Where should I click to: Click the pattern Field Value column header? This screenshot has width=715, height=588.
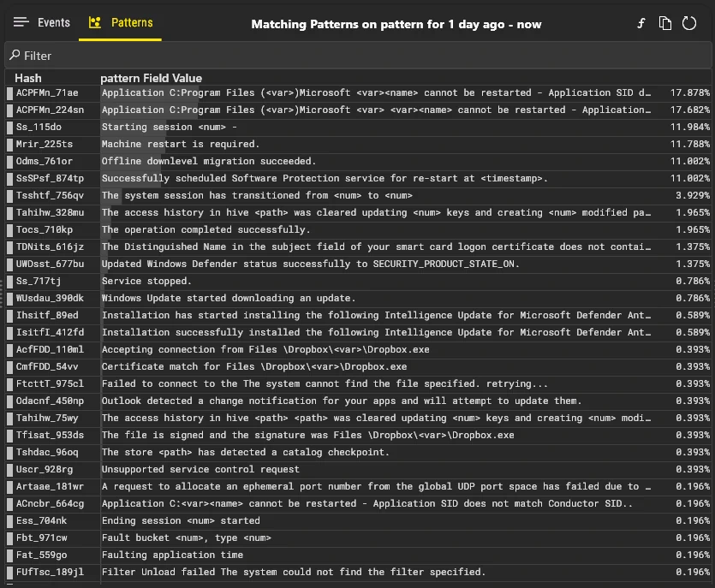[151, 78]
